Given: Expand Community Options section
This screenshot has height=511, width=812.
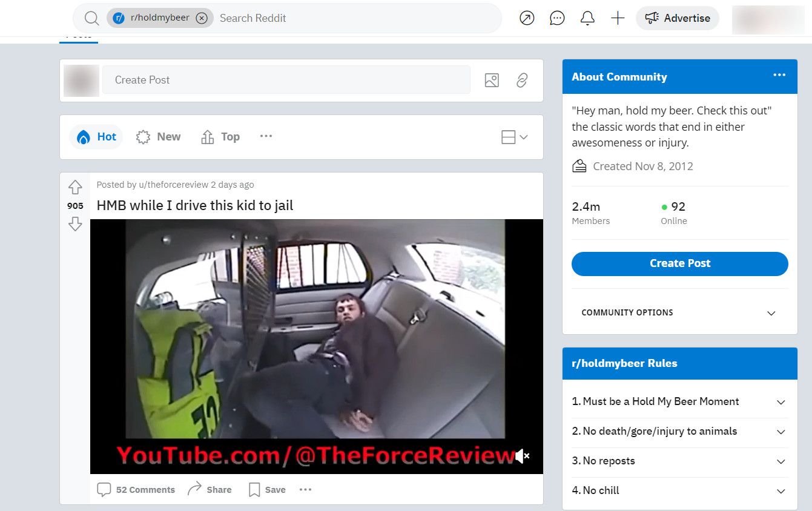Looking at the screenshot, I should [771, 313].
